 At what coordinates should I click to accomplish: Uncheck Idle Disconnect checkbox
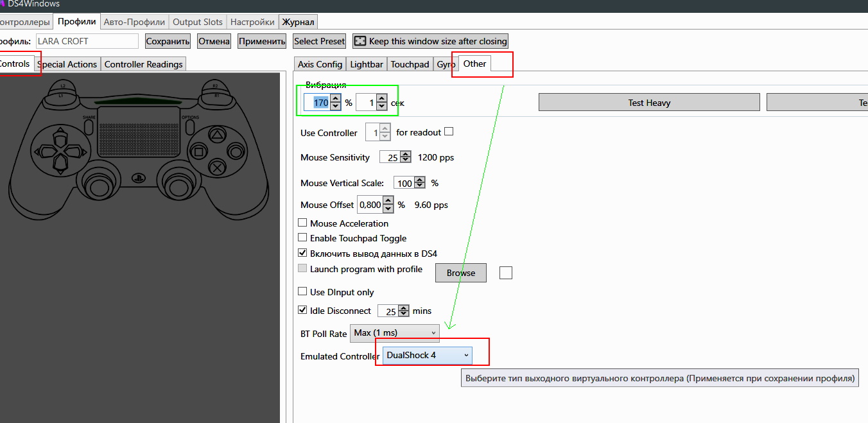tap(302, 310)
